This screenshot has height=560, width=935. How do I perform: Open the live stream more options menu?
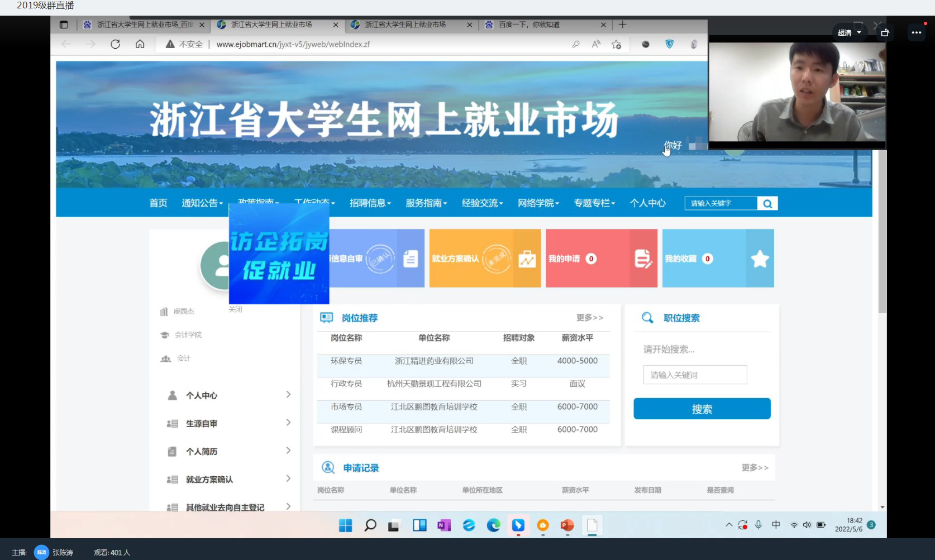coord(917,32)
